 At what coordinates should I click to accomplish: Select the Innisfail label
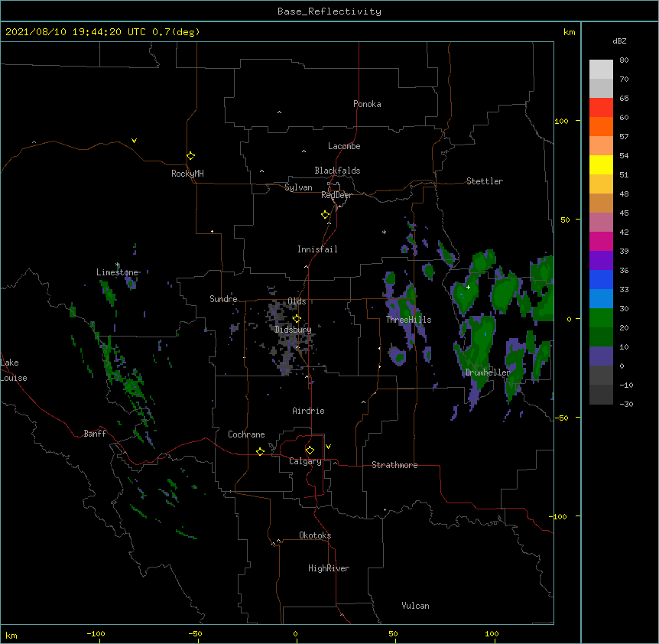click(x=317, y=249)
